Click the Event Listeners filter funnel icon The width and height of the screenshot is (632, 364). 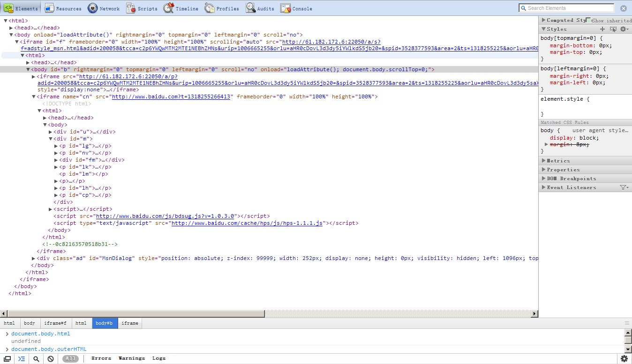point(624,187)
